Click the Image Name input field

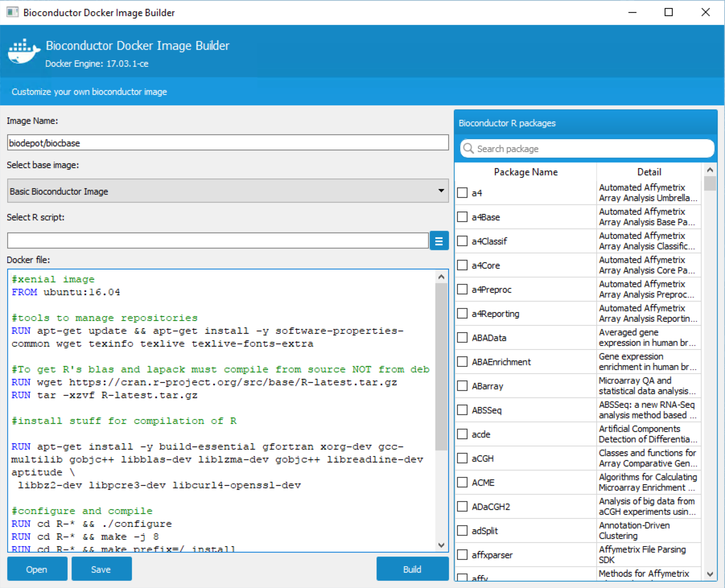[228, 143]
